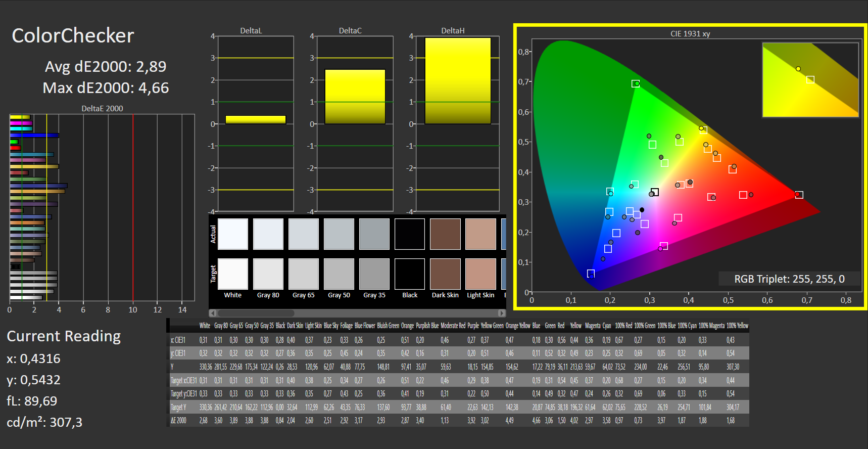Screen dimensions: 868x449
Task: Click the 256,51 Y value under 100% Cyan
Action: click(x=684, y=367)
